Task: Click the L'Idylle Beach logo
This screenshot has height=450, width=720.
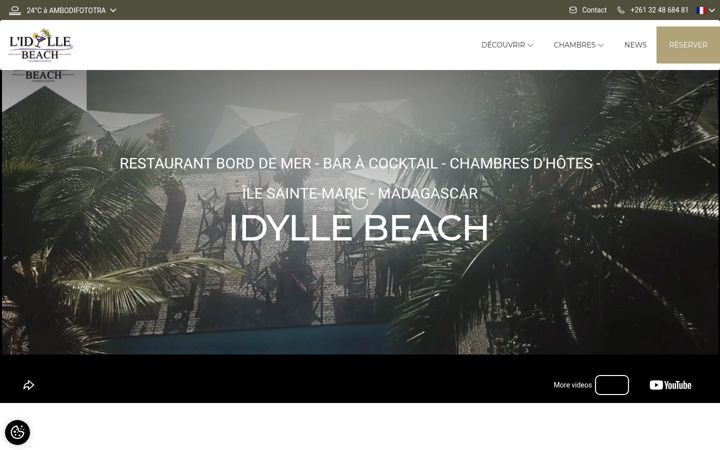Action: [x=41, y=45]
